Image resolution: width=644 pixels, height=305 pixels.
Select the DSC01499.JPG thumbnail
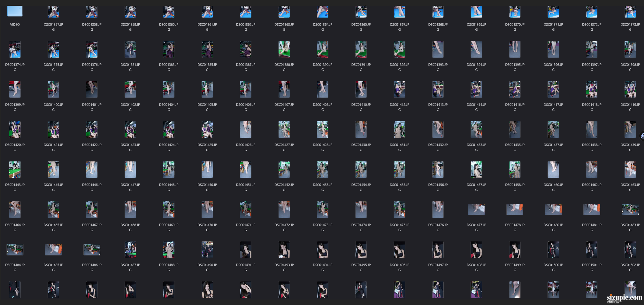515,250
